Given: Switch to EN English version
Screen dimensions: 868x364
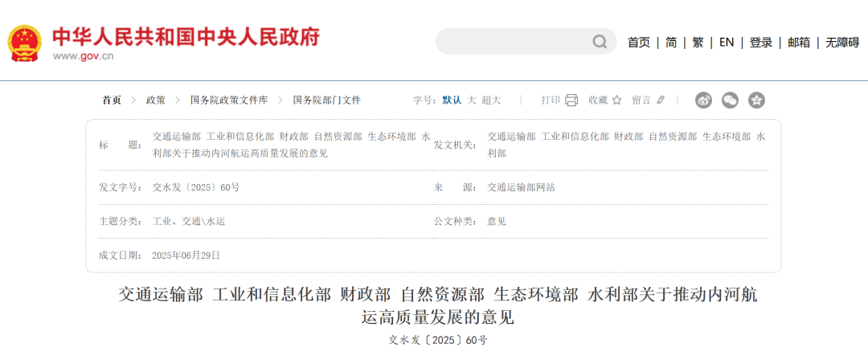Looking at the screenshot, I should pos(727,43).
